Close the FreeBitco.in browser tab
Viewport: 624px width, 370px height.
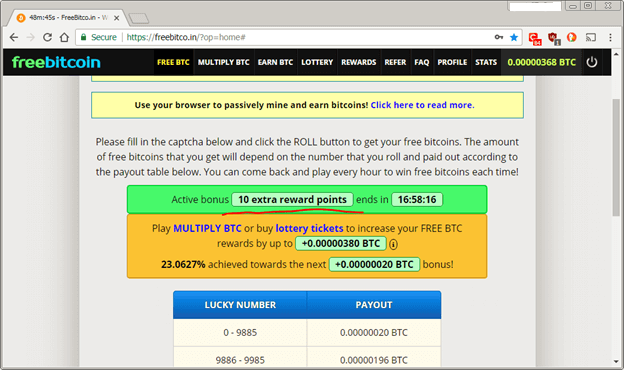(x=117, y=18)
